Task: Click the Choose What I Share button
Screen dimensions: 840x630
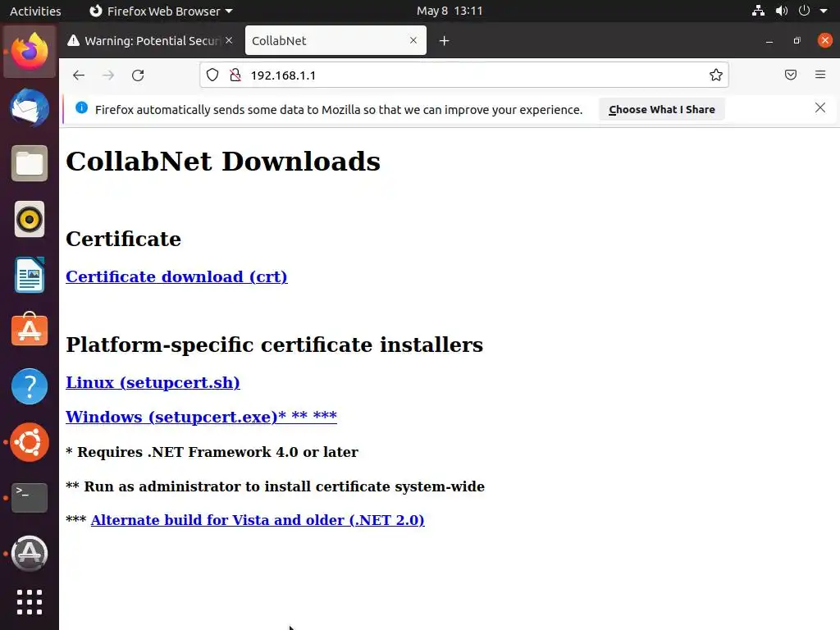Action: pos(662,109)
